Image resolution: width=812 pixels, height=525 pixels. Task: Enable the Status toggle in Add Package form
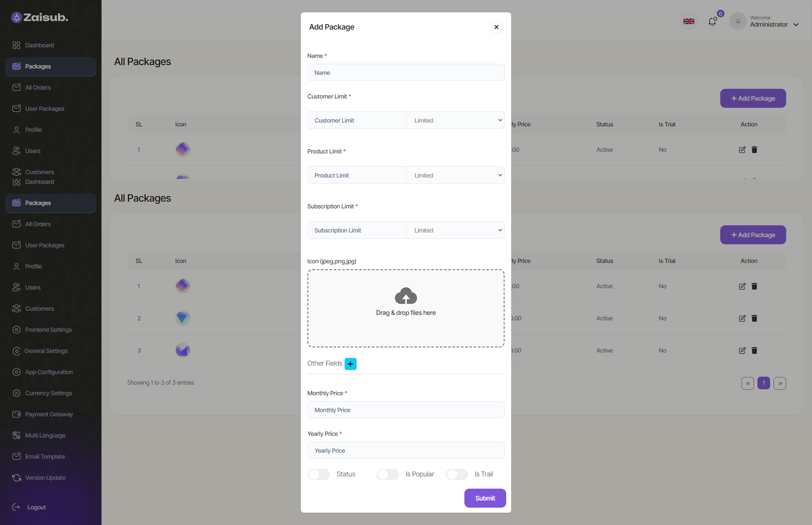point(318,474)
